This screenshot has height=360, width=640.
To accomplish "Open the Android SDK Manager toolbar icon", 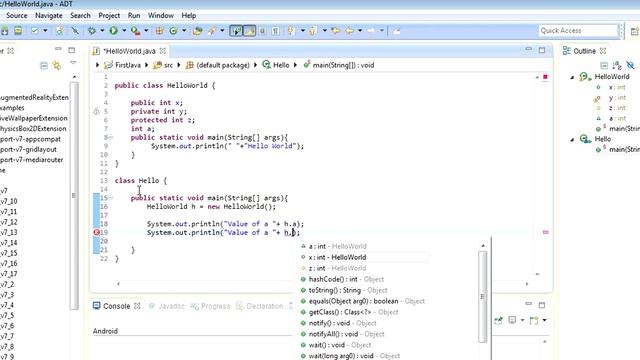I will click(4, 31).
